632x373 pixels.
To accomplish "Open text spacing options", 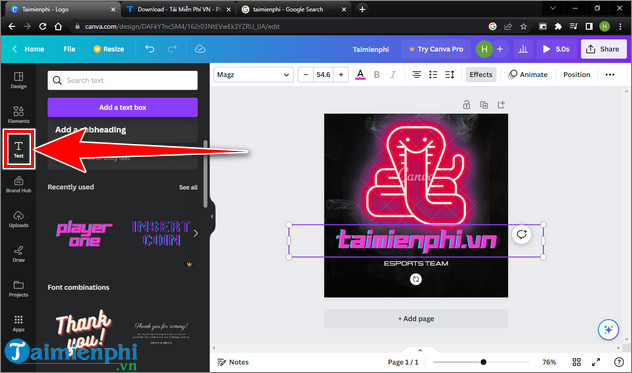I will (449, 75).
